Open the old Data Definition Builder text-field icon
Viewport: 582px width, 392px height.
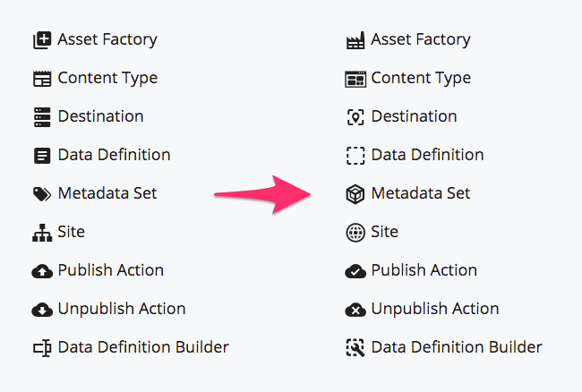42,348
